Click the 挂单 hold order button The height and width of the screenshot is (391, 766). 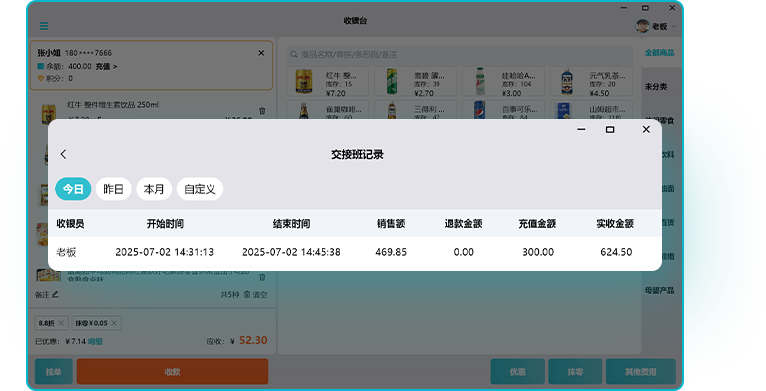[54, 372]
